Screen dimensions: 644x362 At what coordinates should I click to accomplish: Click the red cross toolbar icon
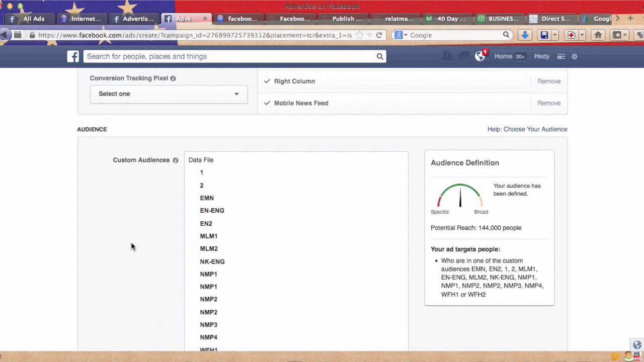(x=571, y=35)
